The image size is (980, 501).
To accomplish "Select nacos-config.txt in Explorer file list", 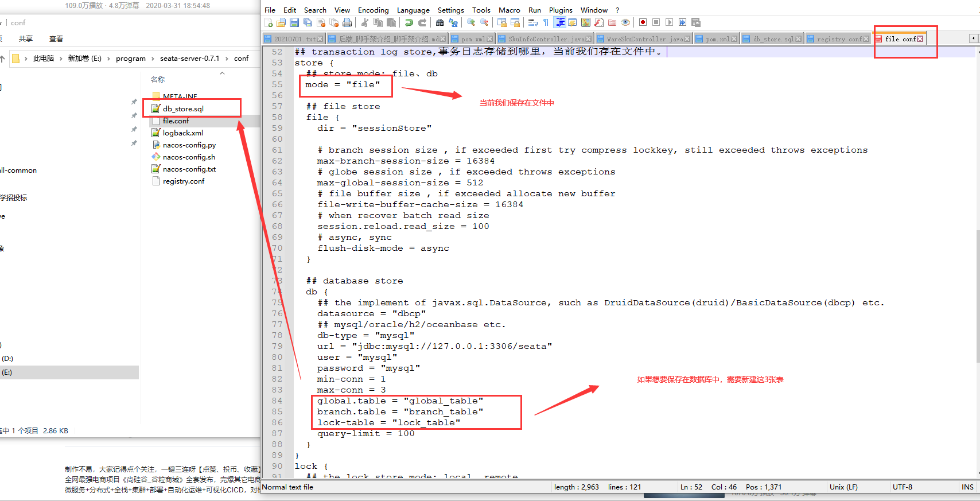I will pyautogui.click(x=189, y=169).
